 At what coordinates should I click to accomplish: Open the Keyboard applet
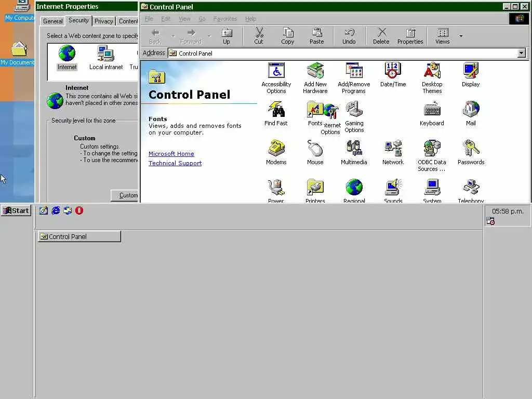tap(432, 114)
